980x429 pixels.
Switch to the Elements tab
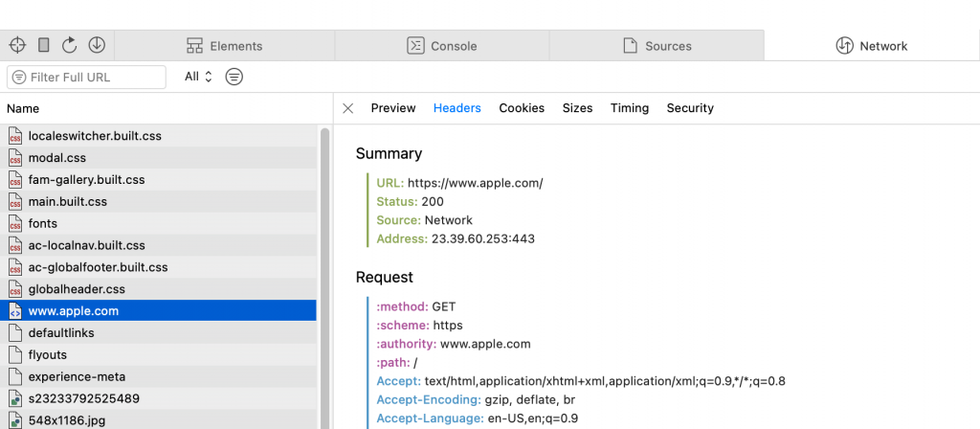pos(224,46)
